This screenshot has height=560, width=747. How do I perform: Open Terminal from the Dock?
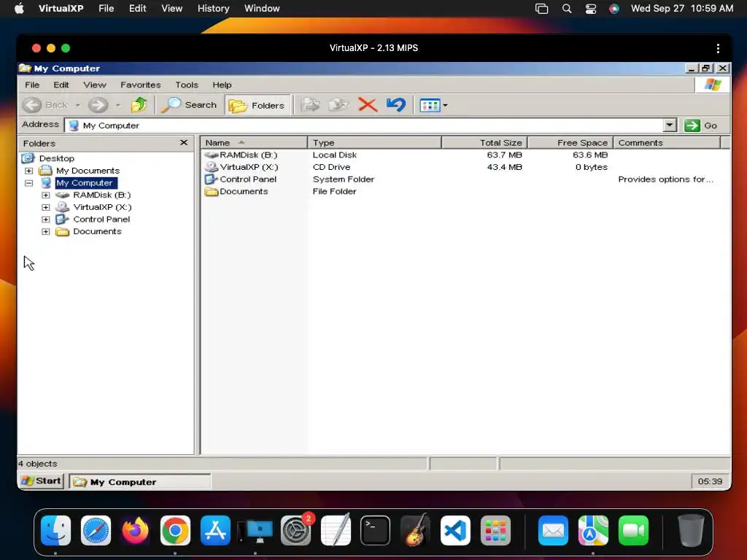(x=375, y=531)
